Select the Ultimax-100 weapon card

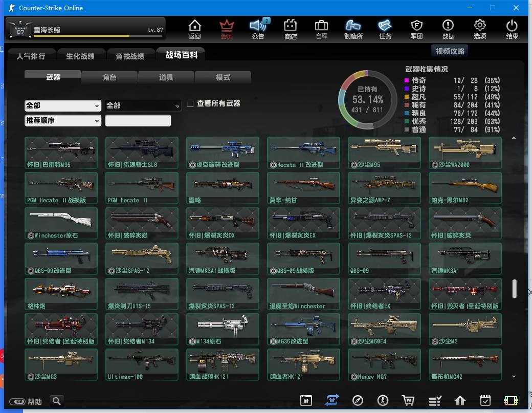coord(142,364)
